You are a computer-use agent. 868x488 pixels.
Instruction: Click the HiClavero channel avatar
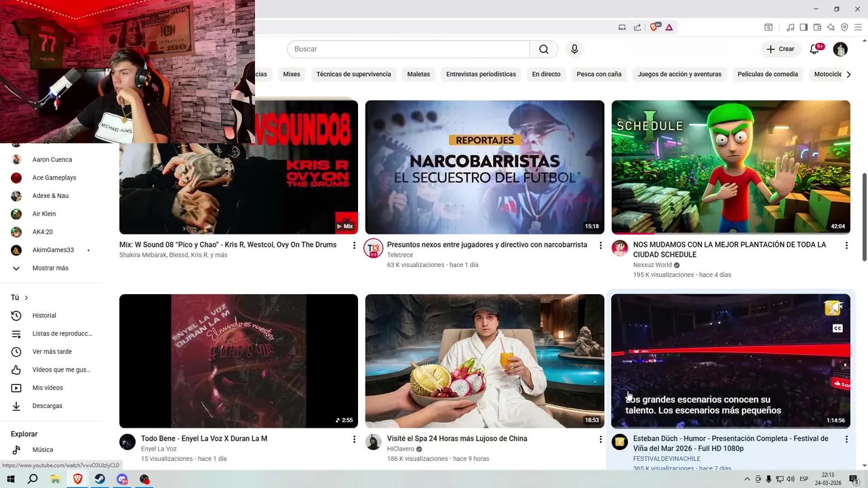coord(373,442)
